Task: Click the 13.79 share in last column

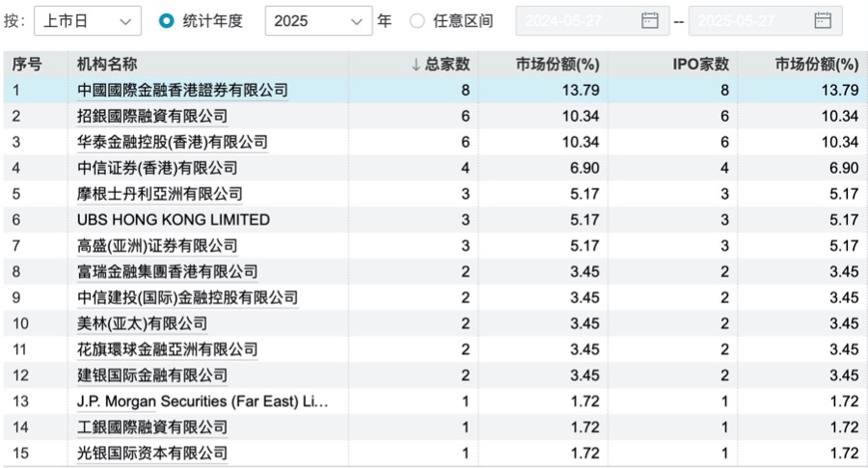Action: (840, 91)
